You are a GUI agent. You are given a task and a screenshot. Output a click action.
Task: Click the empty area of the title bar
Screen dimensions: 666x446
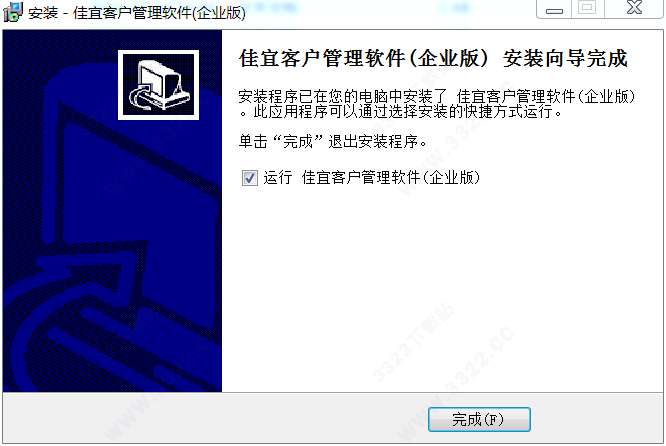(x=391, y=13)
